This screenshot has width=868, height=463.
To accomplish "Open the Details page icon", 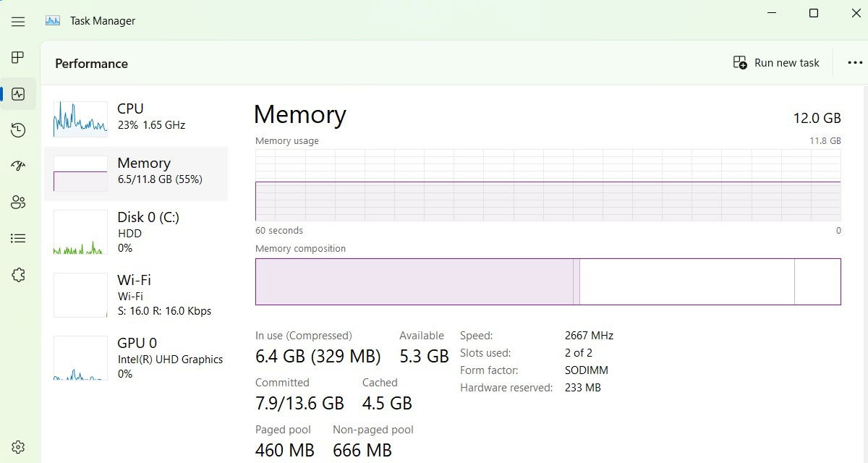I will tap(18, 238).
